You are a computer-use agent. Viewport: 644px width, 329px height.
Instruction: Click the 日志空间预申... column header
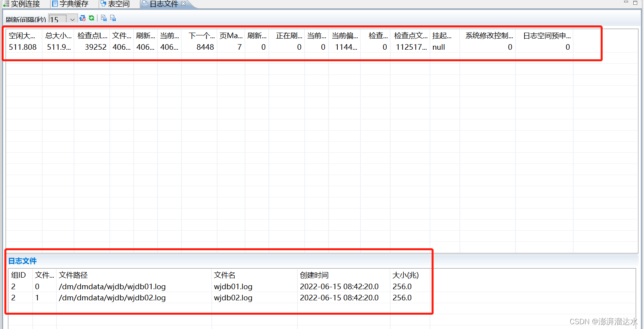[547, 36]
